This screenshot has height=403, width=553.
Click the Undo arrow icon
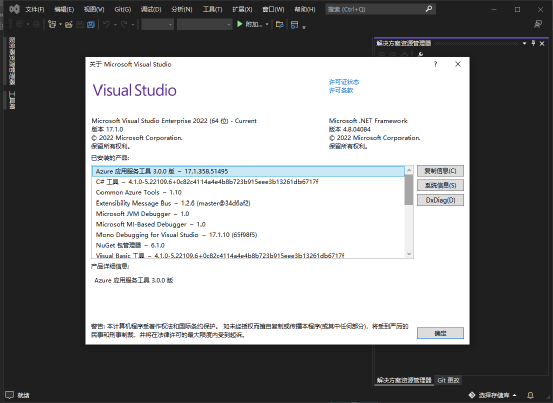[107, 24]
